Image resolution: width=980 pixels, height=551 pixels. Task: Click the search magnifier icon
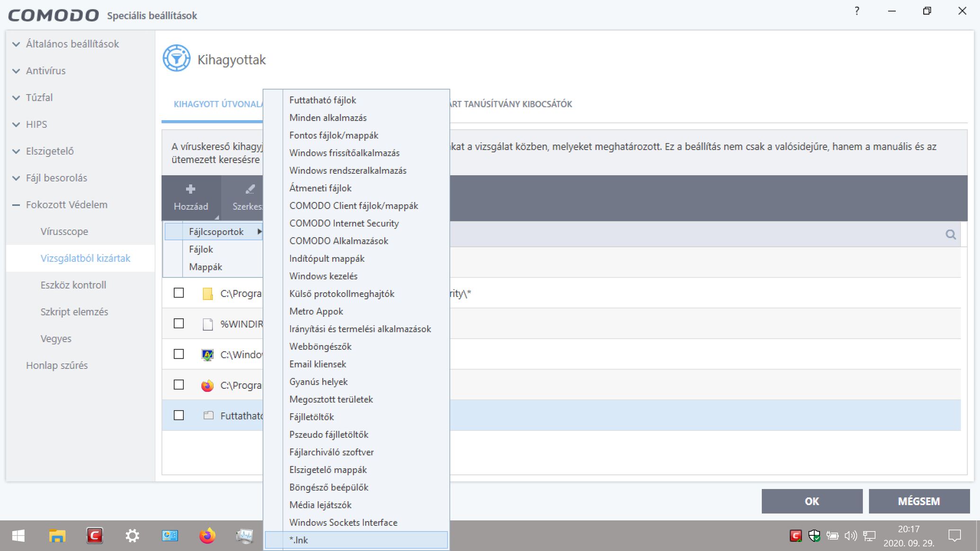951,235
